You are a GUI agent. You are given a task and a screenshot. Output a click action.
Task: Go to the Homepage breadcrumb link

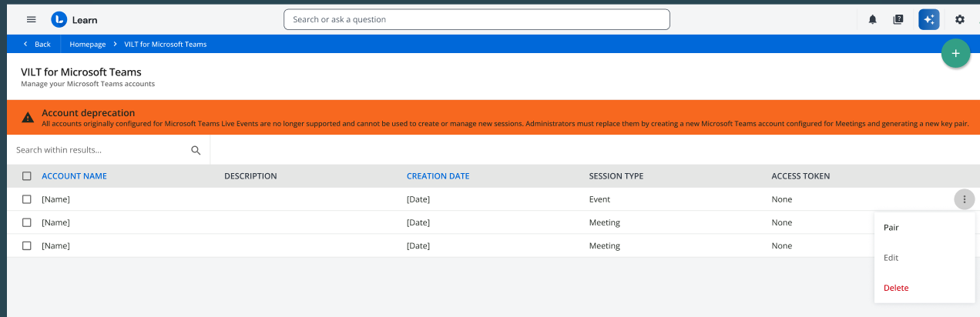pos(87,44)
